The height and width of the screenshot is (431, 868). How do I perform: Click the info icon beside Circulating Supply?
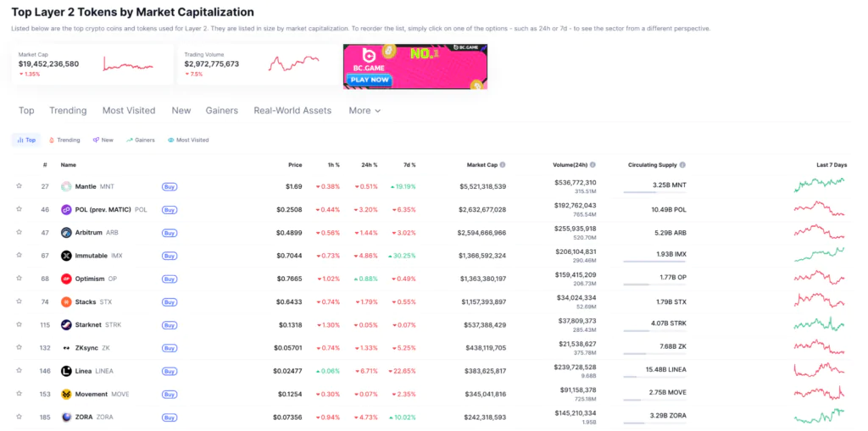click(682, 165)
